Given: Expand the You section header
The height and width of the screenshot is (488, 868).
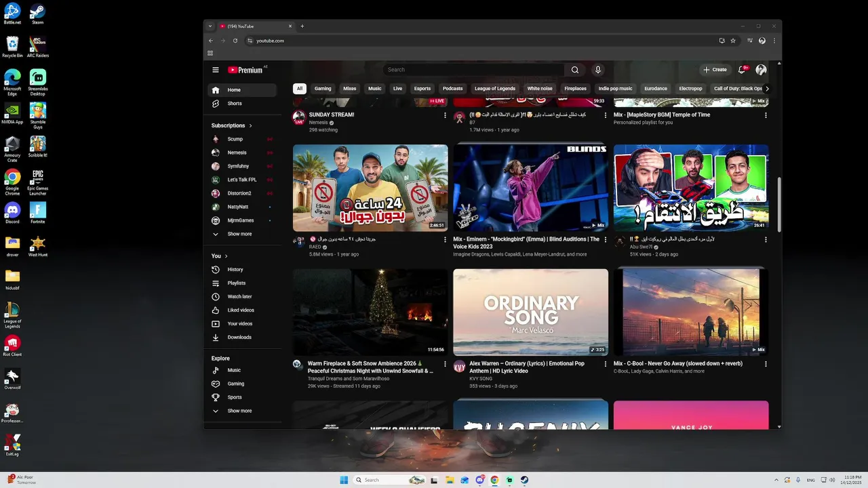Looking at the screenshot, I should [x=219, y=256].
